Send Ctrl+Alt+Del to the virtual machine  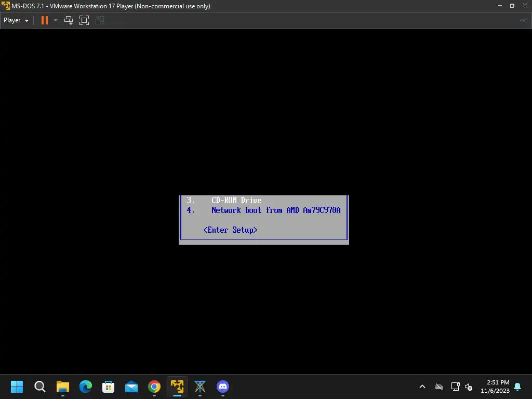tap(69, 20)
